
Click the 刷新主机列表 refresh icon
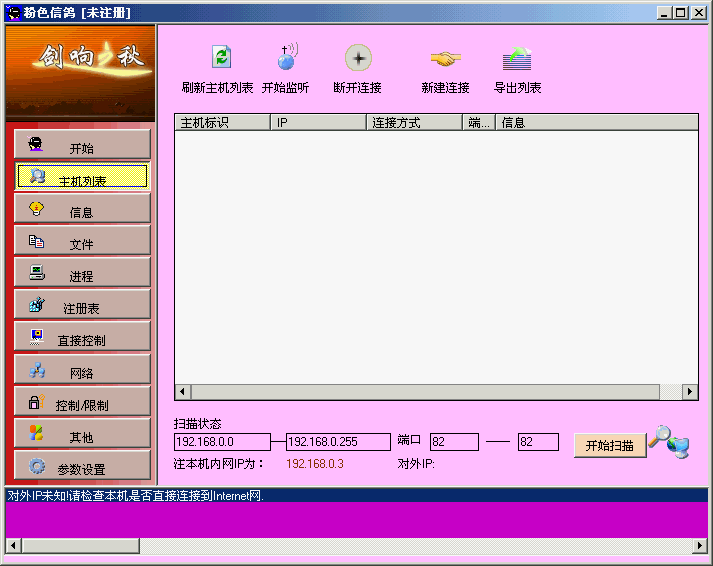[220, 58]
